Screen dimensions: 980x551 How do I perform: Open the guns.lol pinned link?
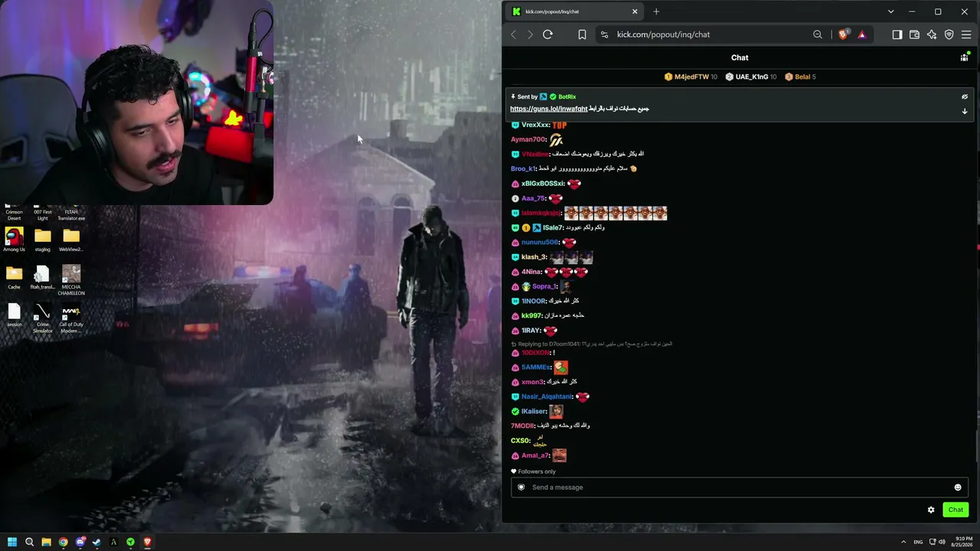tap(549, 109)
